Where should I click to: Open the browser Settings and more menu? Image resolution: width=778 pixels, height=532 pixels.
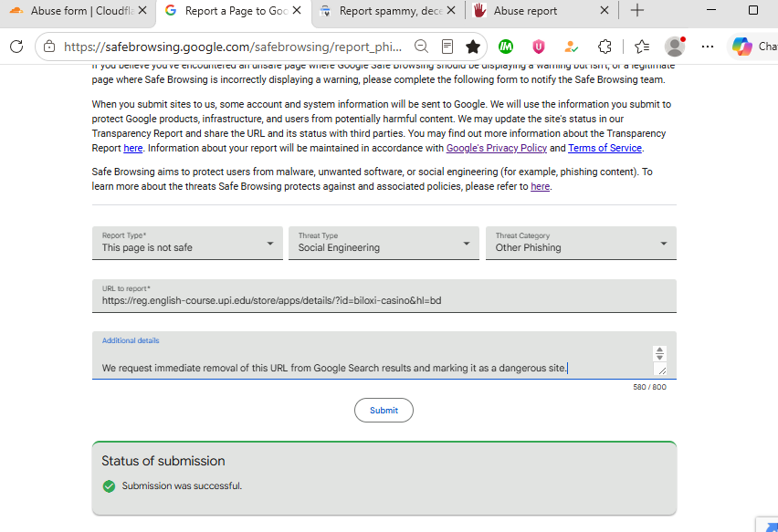(708, 47)
